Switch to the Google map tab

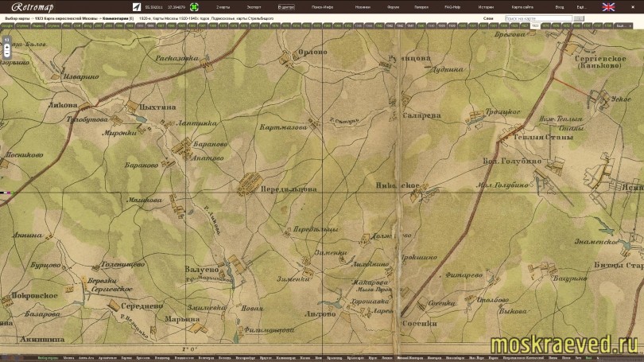click(x=7, y=25)
